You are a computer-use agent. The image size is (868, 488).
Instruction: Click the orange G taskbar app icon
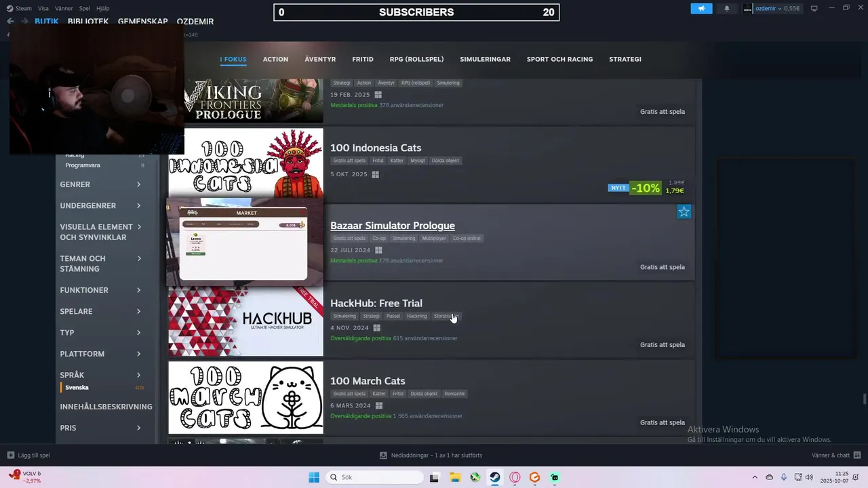click(534, 477)
